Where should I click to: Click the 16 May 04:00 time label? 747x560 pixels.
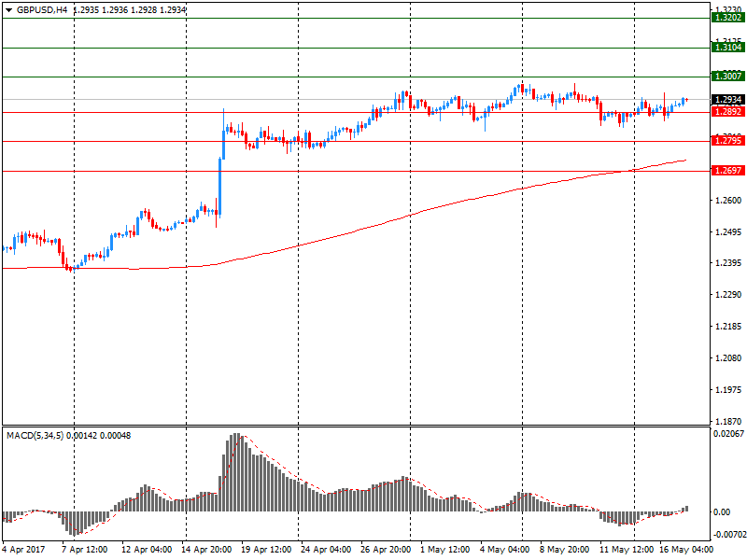[686, 550]
